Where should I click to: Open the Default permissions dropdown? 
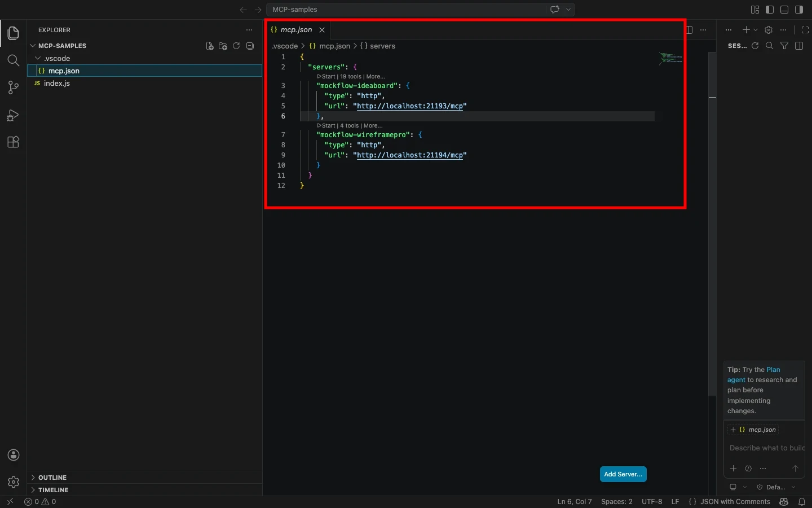click(x=776, y=487)
